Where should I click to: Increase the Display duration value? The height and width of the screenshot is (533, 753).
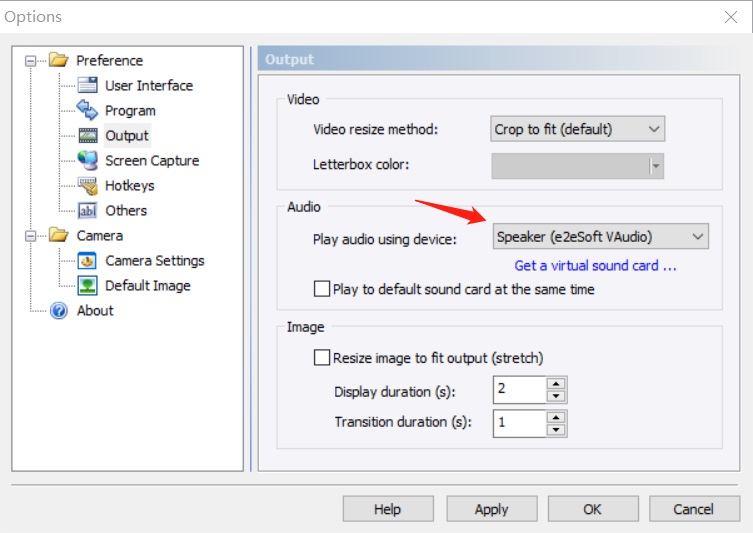coord(557,384)
